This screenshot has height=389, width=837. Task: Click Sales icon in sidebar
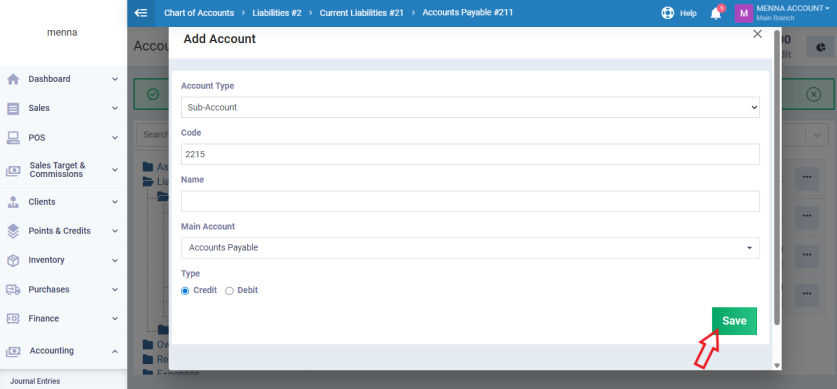click(13, 108)
